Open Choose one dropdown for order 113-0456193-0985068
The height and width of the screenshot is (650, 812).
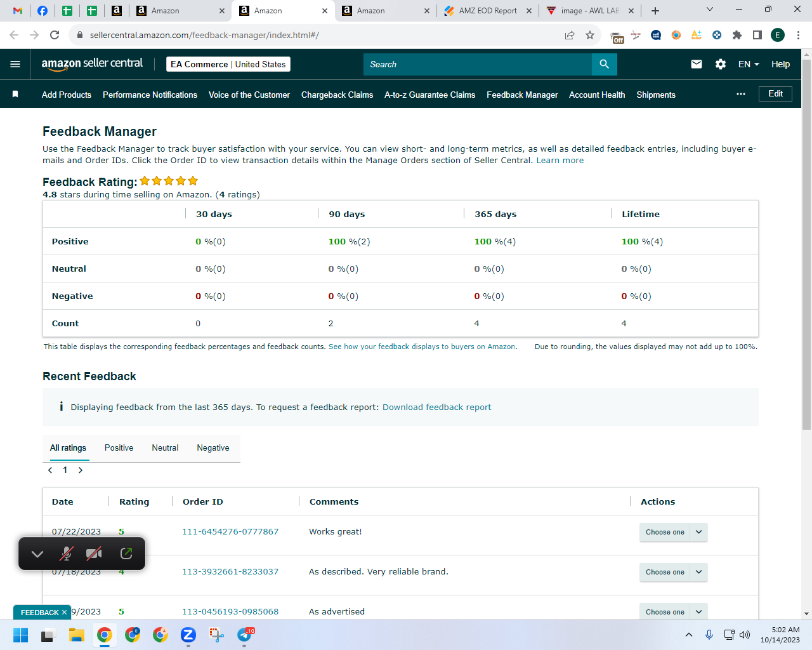(673, 612)
